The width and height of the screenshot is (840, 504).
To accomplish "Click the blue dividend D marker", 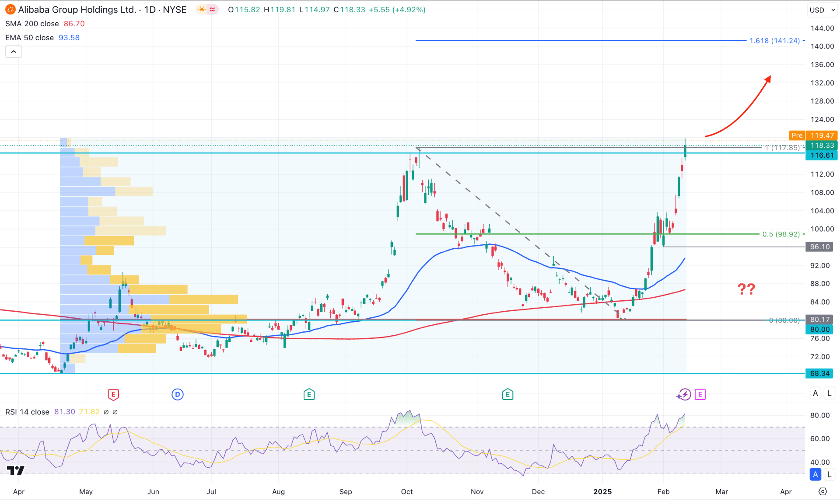I will tap(178, 394).
